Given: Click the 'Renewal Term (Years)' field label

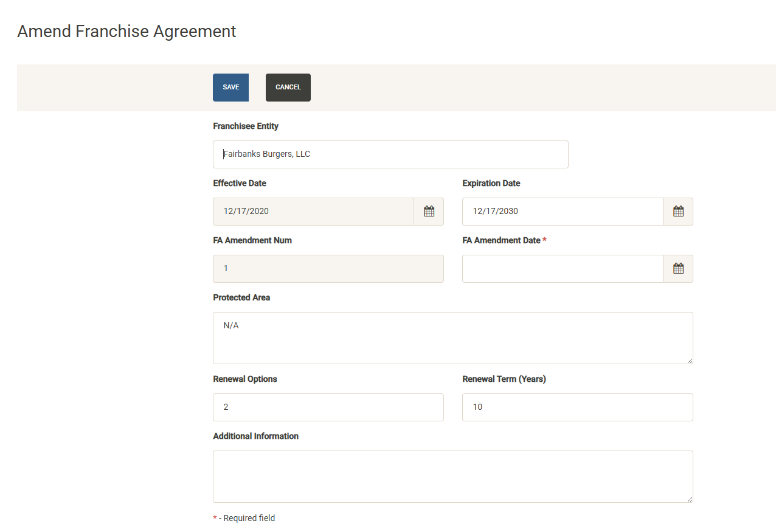Looking at the screenshot, I should click(x=504, y=379).
